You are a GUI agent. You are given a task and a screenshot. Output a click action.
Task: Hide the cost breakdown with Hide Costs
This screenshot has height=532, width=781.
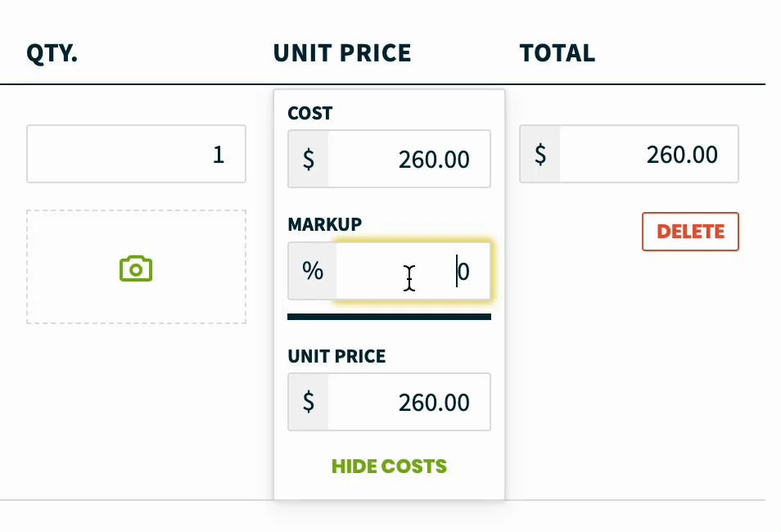(389, 467)
